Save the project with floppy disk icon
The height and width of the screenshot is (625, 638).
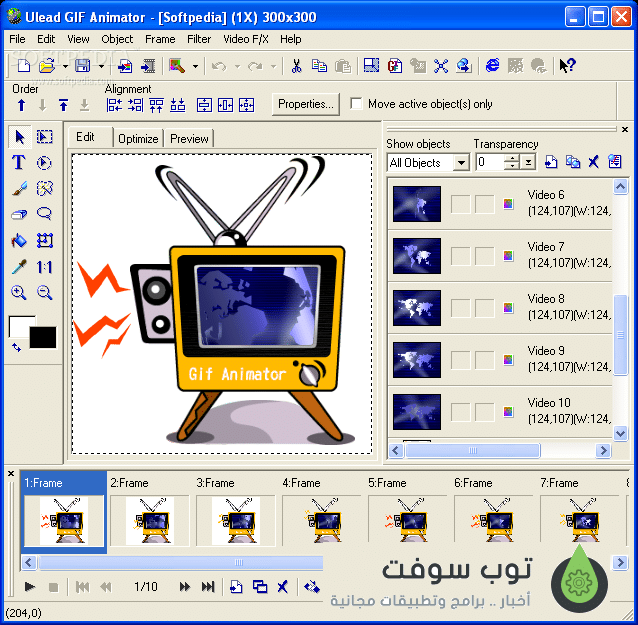(x=83, y=66)
